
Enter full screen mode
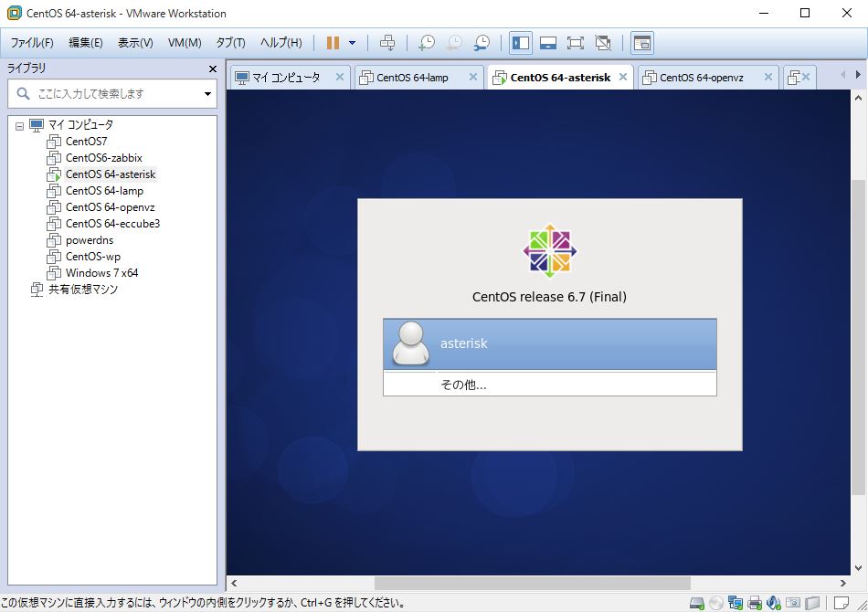pos(575,43)
